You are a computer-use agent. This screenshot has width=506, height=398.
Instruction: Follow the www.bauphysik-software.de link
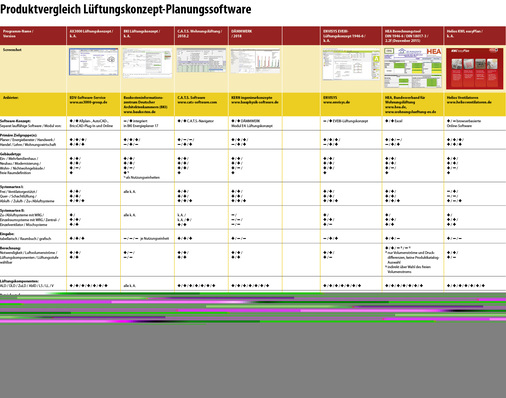click(x=255, y=102)
